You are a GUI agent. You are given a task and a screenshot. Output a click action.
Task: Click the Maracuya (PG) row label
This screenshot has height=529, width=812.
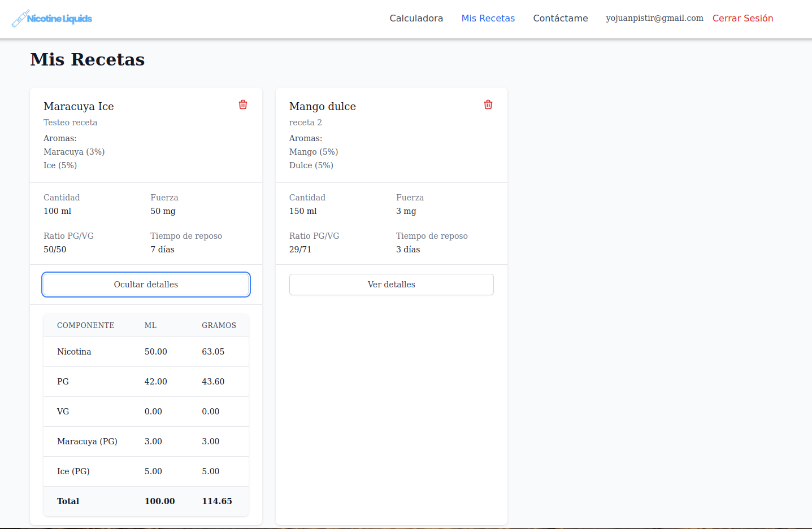(87, 441)
